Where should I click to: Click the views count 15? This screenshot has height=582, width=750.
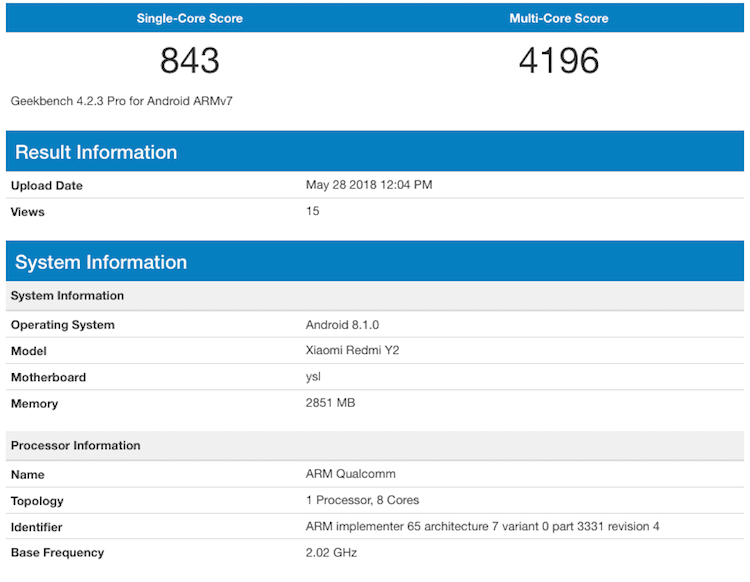click(312, 211)
